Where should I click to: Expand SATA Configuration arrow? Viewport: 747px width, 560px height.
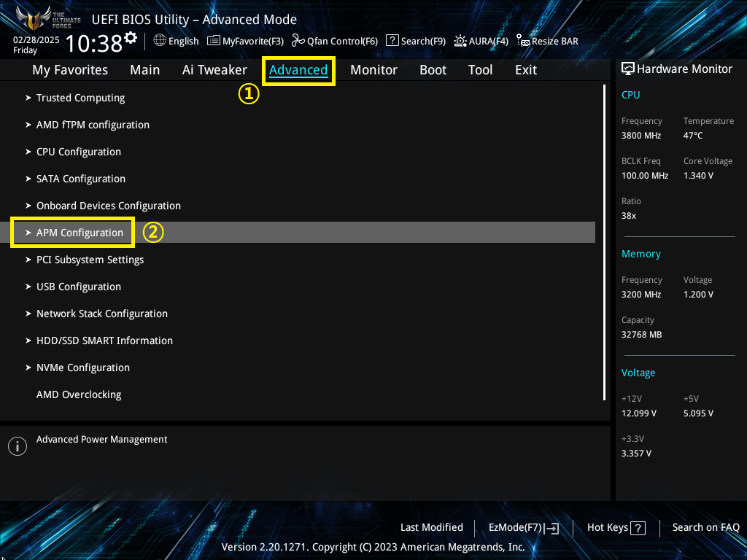28,179
